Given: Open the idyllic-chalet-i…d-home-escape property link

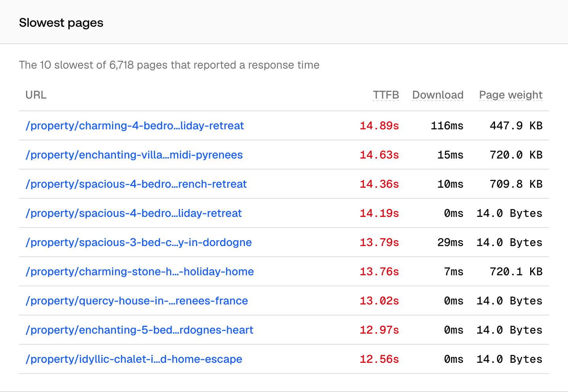Looking at the screenshot, I should (x=134, y=359).
